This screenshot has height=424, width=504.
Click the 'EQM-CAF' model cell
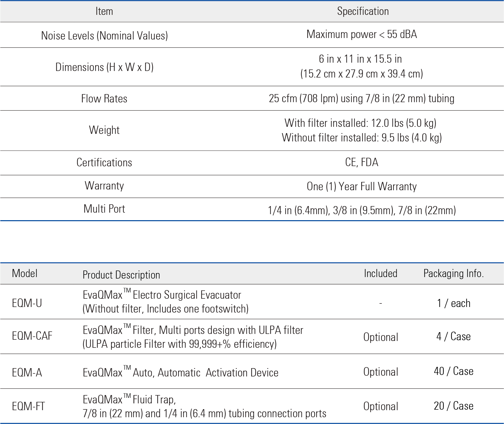click(x=32, y=336)
